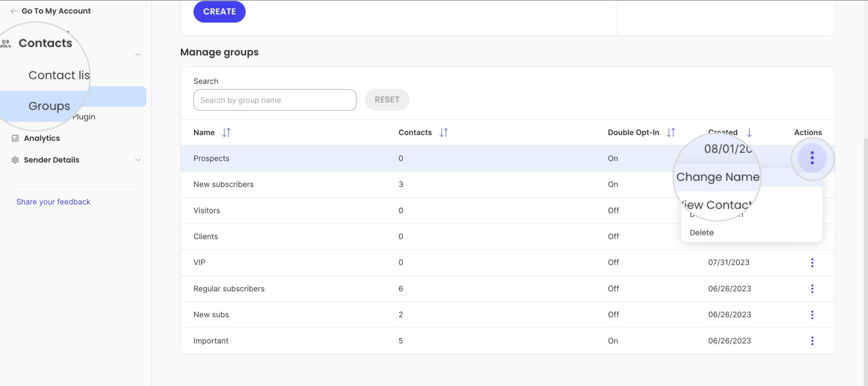Choose Delete from the actions menu
Viewport: 868px width, 386px height.
[x=701, y=233]
